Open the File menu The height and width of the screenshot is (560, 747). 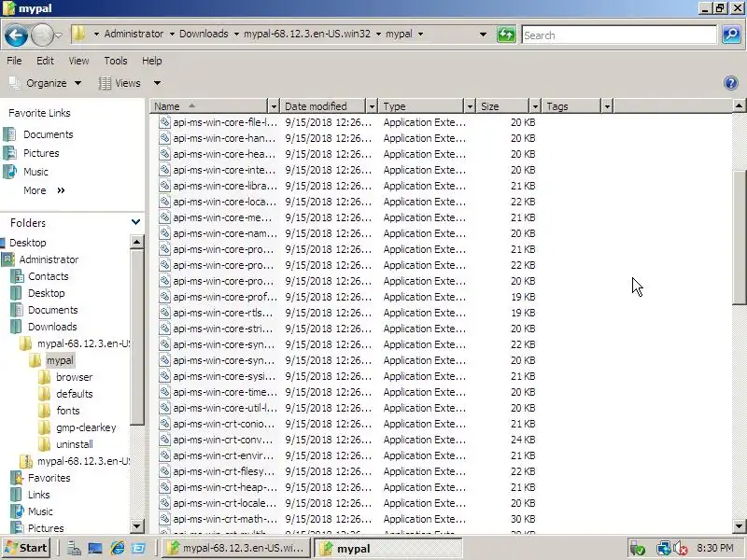coord(14,61)
